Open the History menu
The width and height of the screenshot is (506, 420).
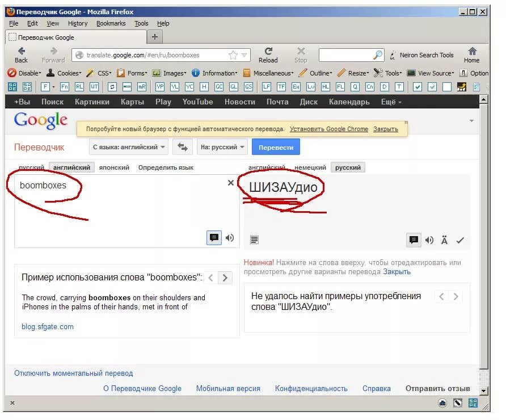(x=78, y=24)
